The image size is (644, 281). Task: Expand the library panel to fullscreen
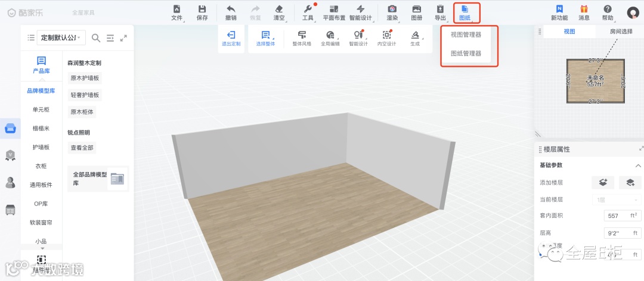(x=123, y=38)
